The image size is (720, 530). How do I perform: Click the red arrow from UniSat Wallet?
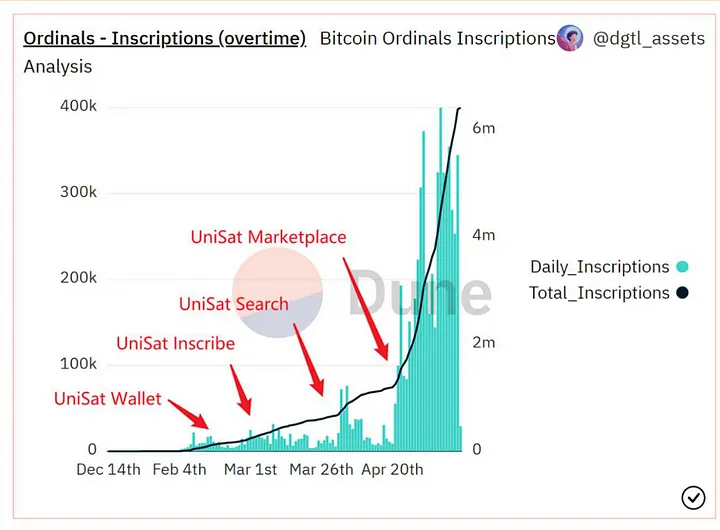click(x=188, y=413)
